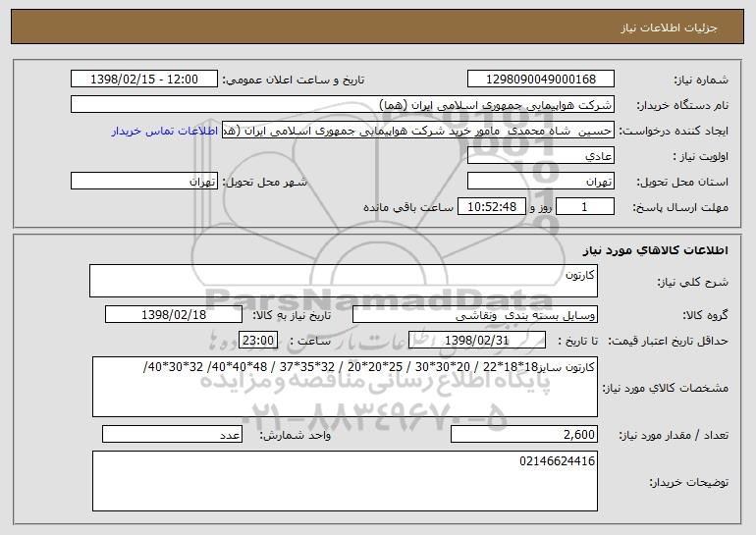Click the remaining days field showing 1

(585, 207)
